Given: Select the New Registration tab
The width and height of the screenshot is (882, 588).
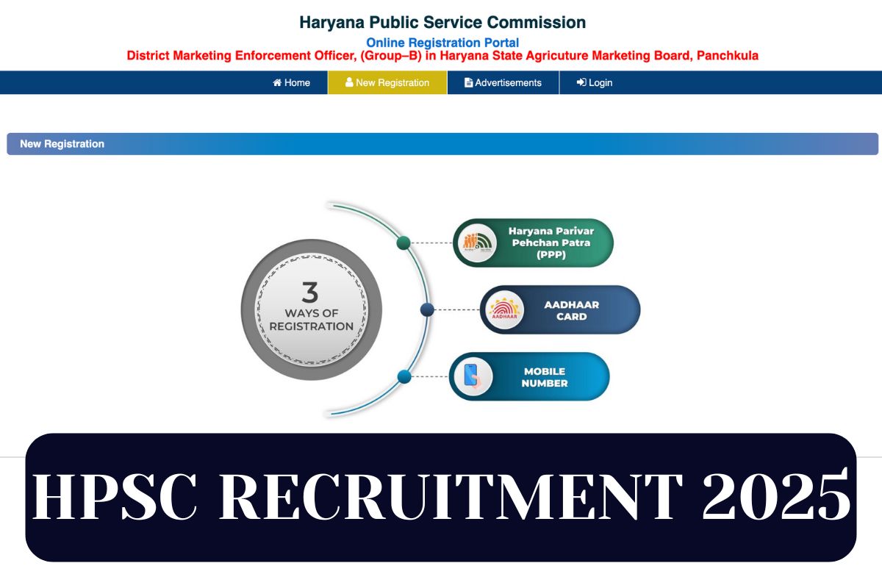Looking at the screenshot, I should tap(387, 82).
